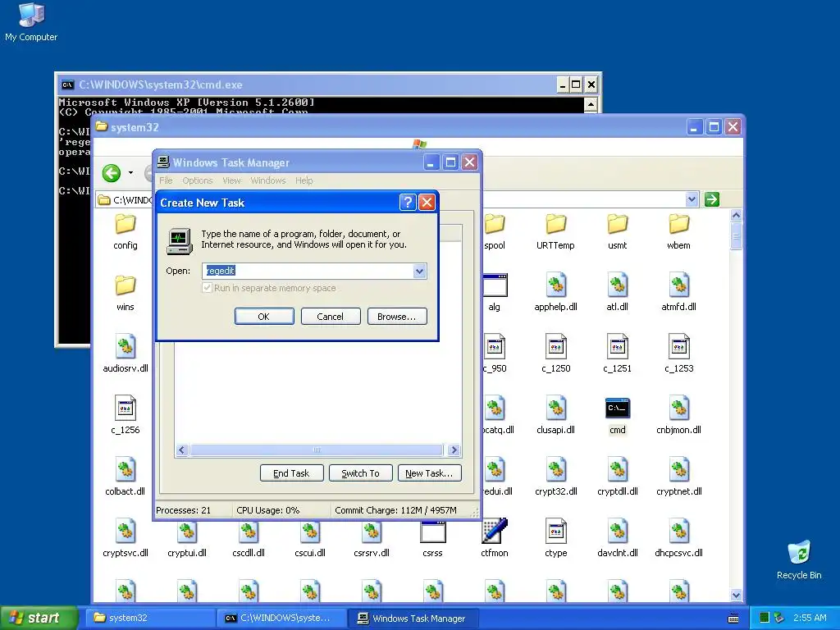Open the wbem folder icon
Screen dimensions: 840x630
(679, 225)
